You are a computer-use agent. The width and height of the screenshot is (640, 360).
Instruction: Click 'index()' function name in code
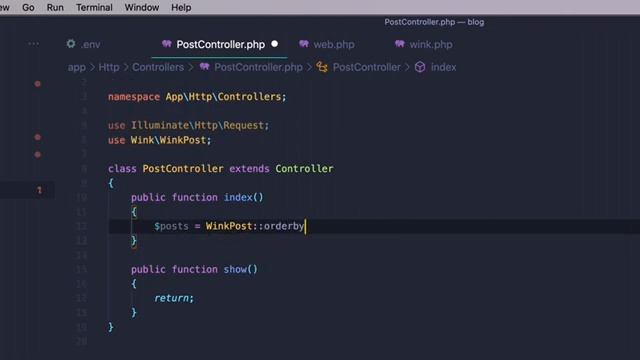point(243,197)
